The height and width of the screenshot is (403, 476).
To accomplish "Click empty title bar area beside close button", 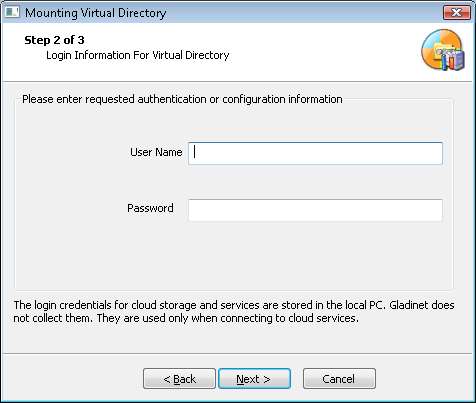I will (300, 13).
